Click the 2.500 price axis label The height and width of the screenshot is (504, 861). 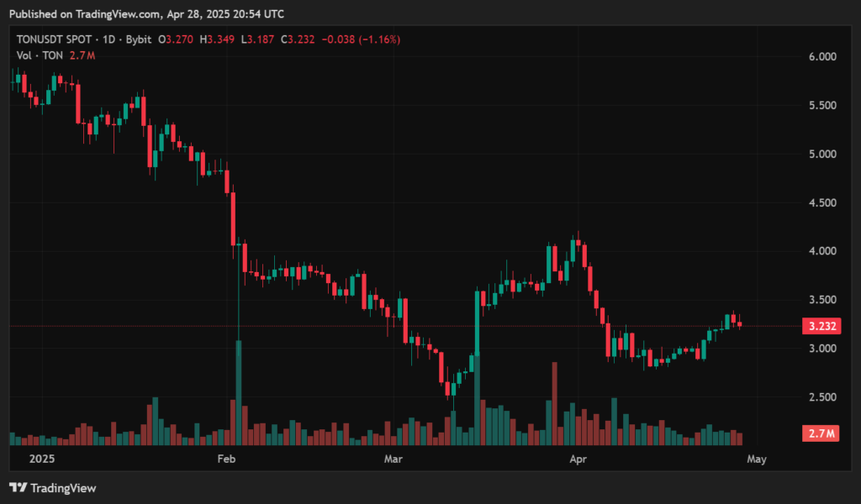[x=822, y=397]
